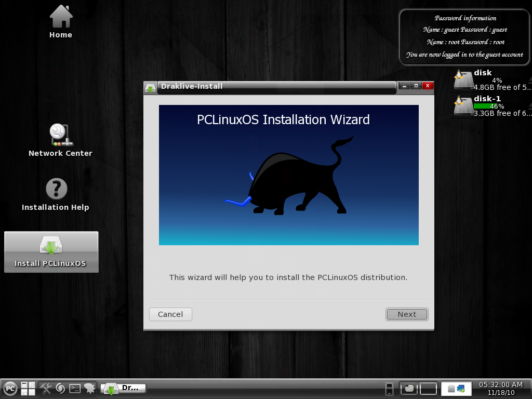Switch to the second virtual desktop in the pager

[429, 389]
